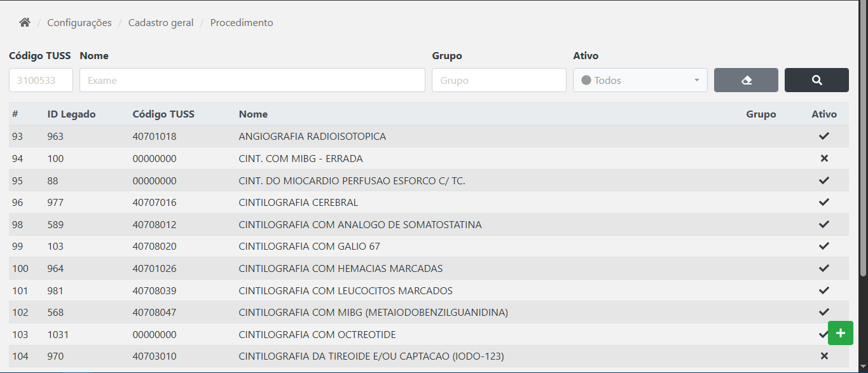The width and height of the screenshot is (868, 373).
Task: Click the home icon in the breadcrumb
Action: pos(24,22)
